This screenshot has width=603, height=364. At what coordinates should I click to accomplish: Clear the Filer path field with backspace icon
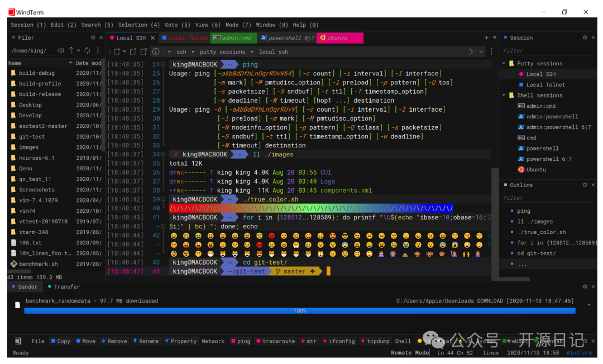pos(60,51)
